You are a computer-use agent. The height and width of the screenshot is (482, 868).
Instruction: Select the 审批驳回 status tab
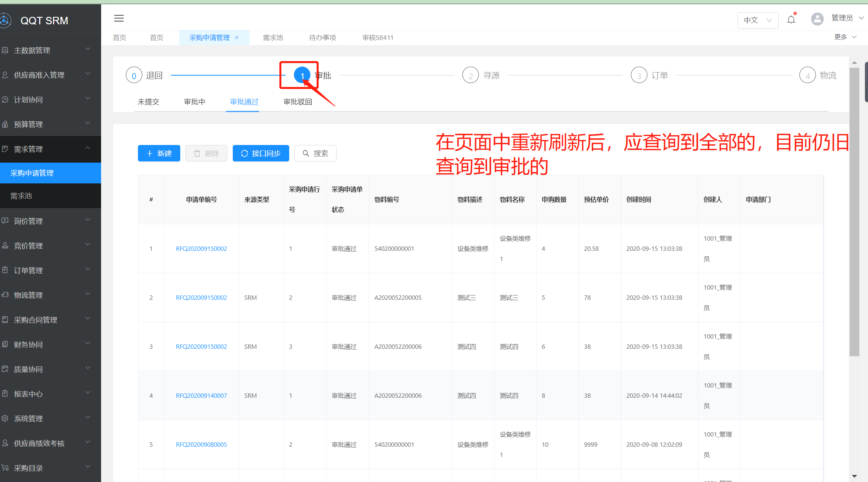tap(298, 102)
